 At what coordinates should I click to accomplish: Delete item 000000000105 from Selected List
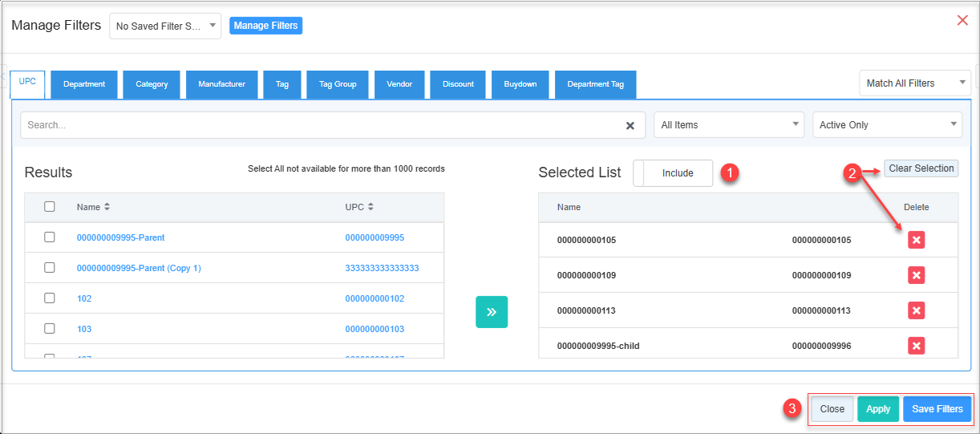[916, 240]
